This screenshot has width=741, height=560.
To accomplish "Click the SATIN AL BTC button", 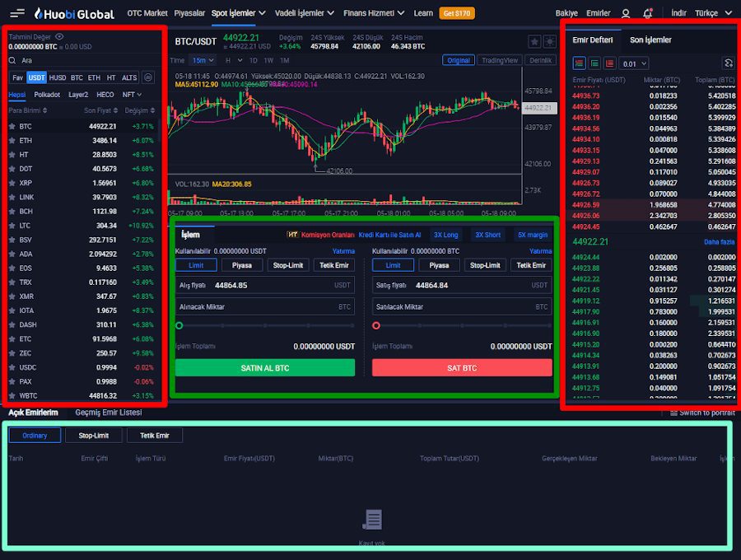I will [264, 367].
